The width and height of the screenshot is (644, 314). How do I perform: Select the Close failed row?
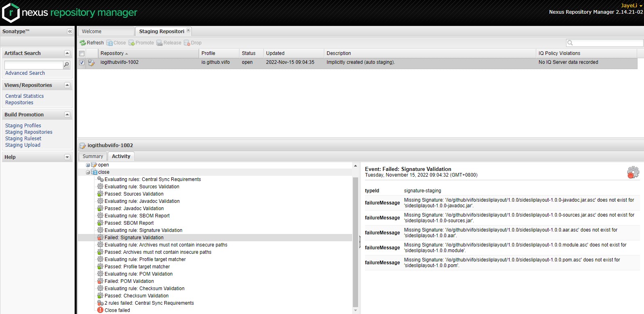click(x=215, y=310)
